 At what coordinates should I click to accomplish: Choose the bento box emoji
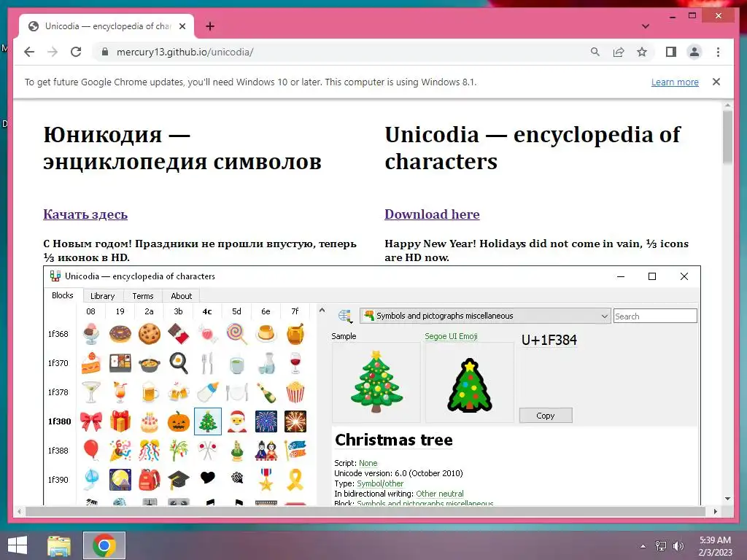[120, 363]
